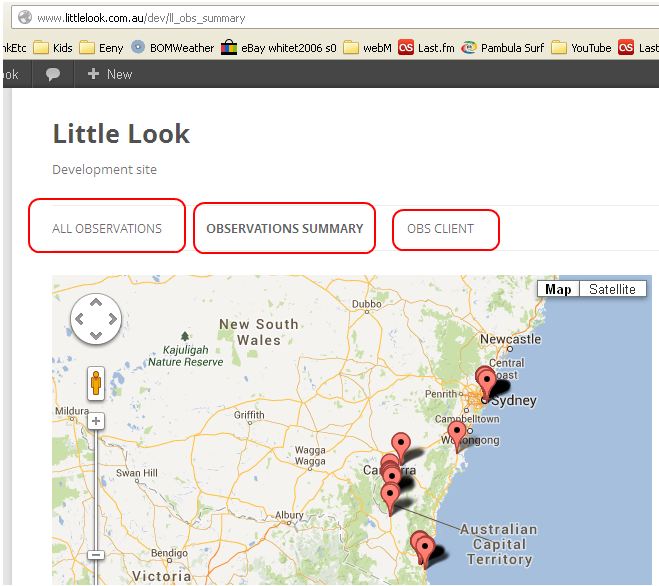
Task: Switch map to Satellite view
Action: point(611,289)
